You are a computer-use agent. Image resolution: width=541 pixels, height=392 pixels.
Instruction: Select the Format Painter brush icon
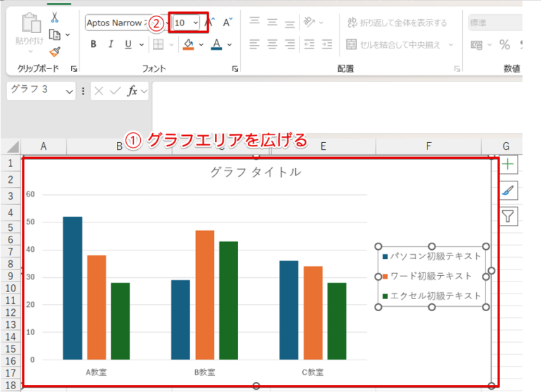coord(55,52)
